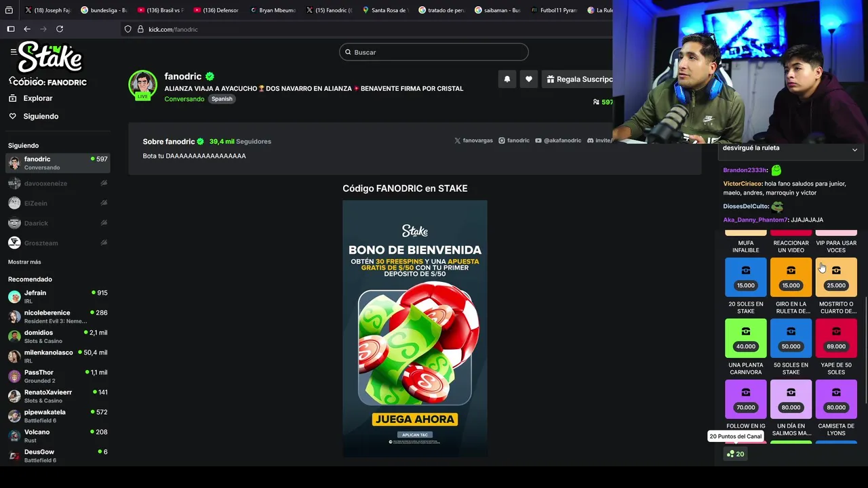Click the search magnifier icon in the Buscar box

point(348,52)
